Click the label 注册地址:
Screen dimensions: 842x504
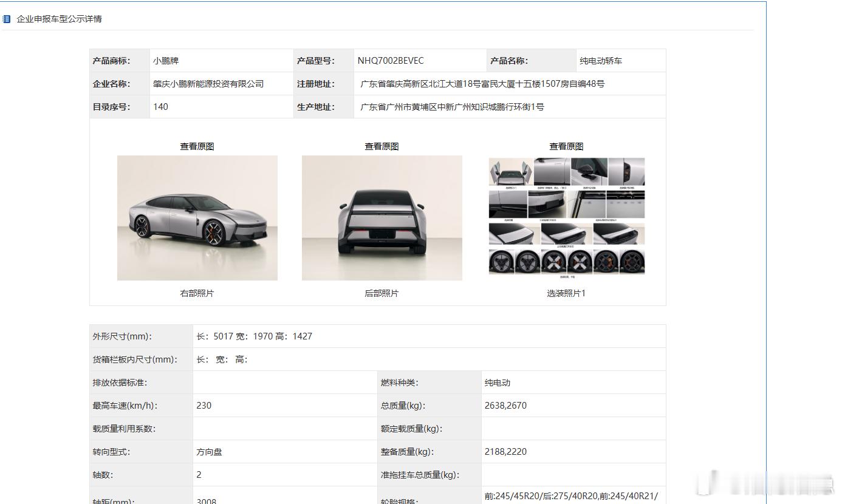click(x=316, y=84)
